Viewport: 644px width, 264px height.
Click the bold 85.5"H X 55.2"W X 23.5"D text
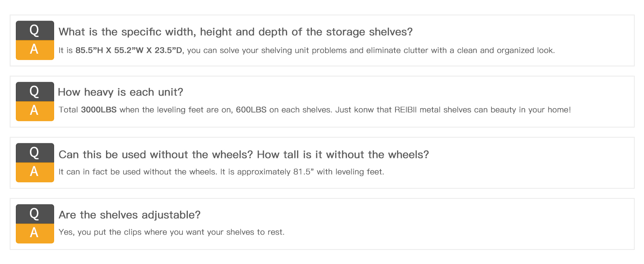(x=130, y=50)
